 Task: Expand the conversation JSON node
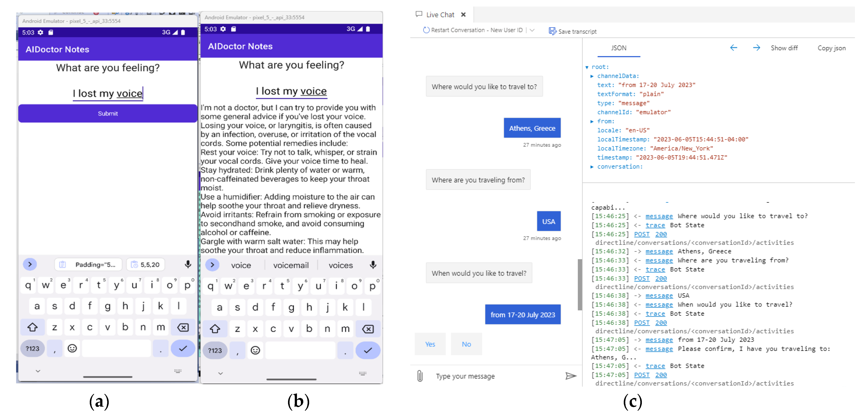592,167
